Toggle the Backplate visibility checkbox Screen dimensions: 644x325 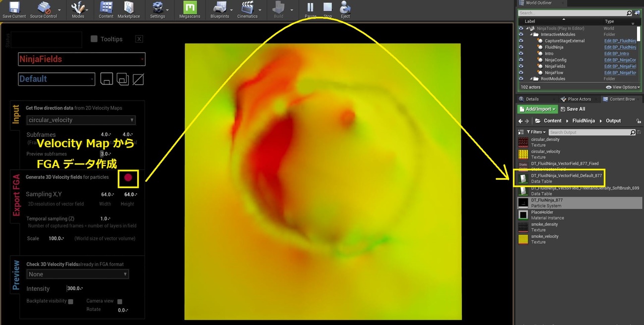click(x=70, y=301)
